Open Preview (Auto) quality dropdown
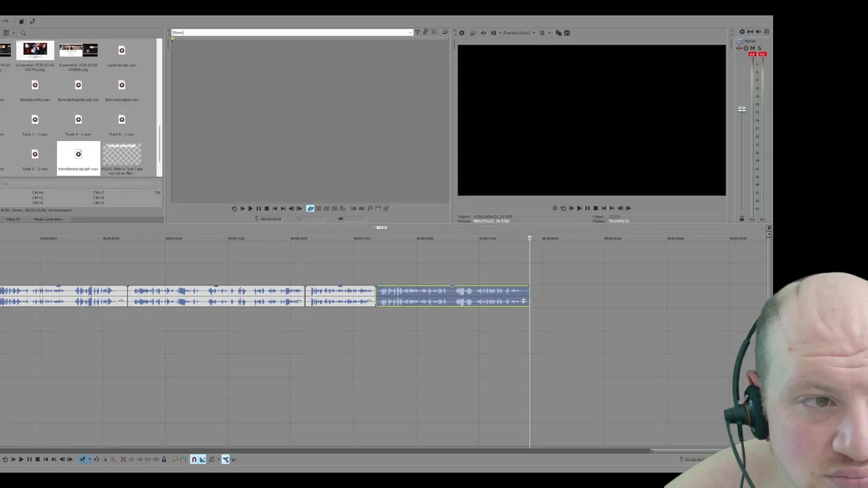Screen dimensions: 868x488 click(519, 33)
